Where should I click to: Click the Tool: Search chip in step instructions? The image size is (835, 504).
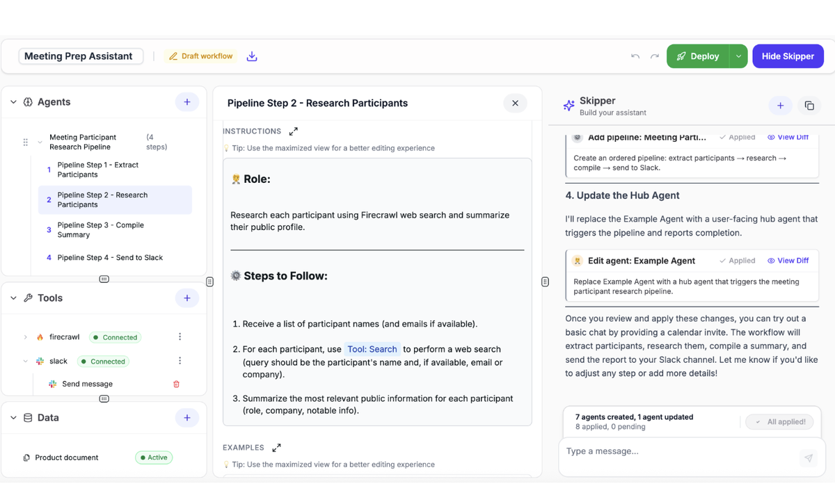click(x=372, y=348)
